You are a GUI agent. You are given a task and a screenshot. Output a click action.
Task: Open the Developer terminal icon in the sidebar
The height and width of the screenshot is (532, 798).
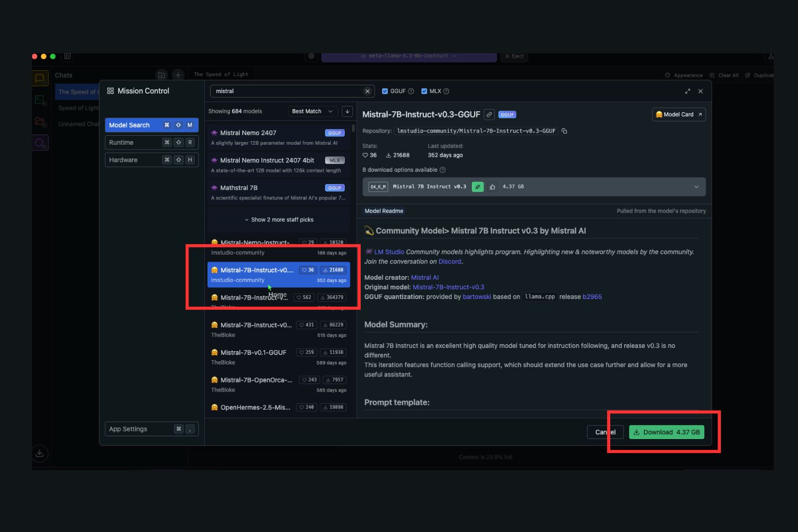[x=40, y=100]
